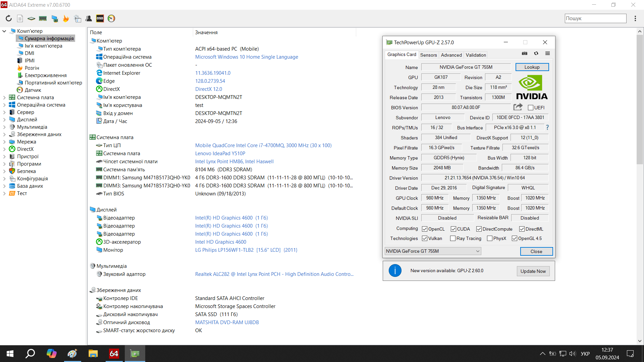Screen dimensions: 644x362
Task: Open File Explorer from taskbar
Action: [x=93, y=354]
